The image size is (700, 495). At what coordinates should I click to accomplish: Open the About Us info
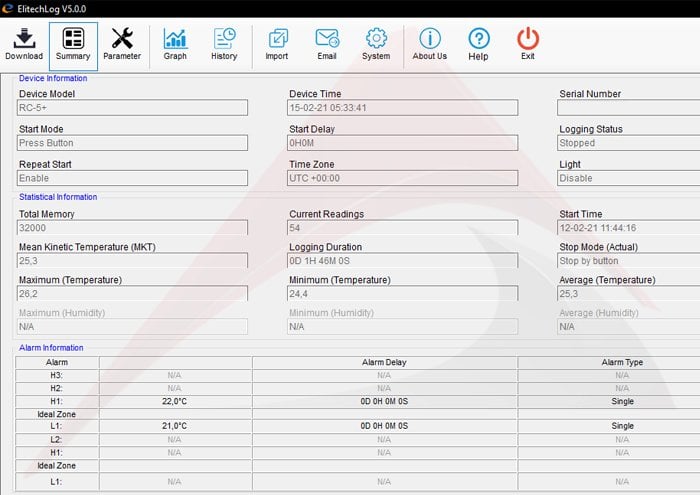click(x=430, y=43)
